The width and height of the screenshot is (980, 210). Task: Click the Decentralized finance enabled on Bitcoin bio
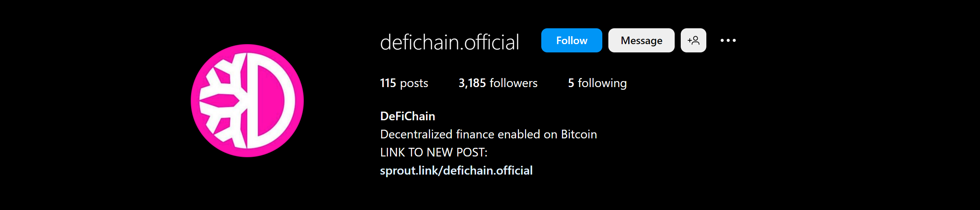(x=488, y=134)
